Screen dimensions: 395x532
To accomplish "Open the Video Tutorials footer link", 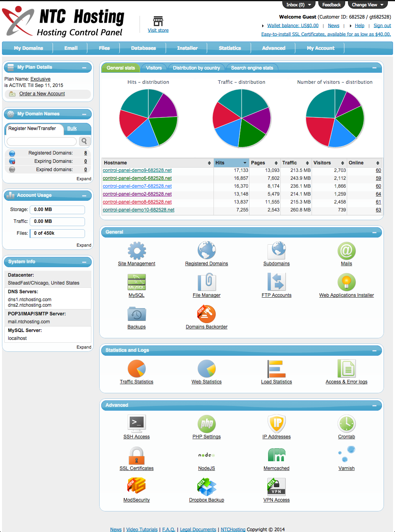I will pos(142,529).
